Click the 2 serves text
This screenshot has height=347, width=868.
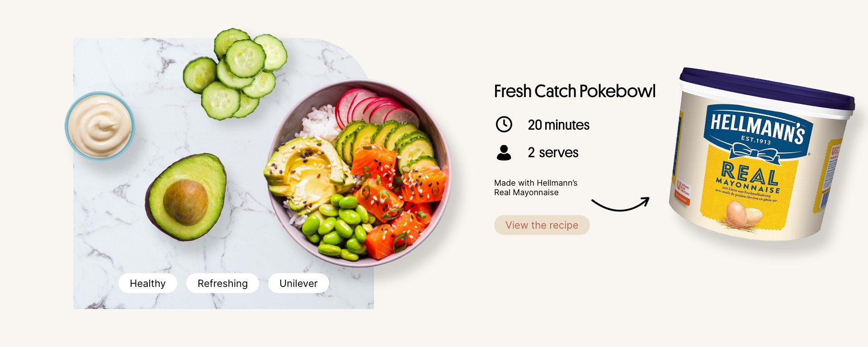553,153
